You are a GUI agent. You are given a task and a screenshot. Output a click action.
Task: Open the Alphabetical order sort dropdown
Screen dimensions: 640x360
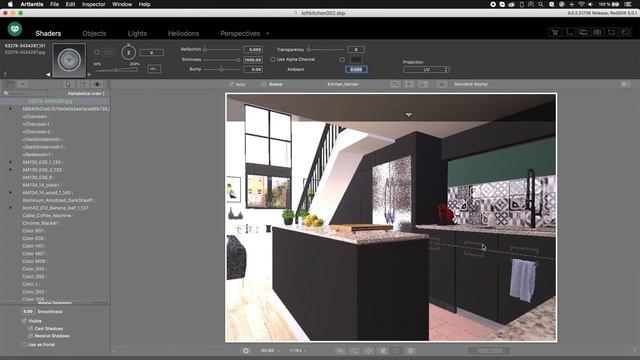pos(86,93)
